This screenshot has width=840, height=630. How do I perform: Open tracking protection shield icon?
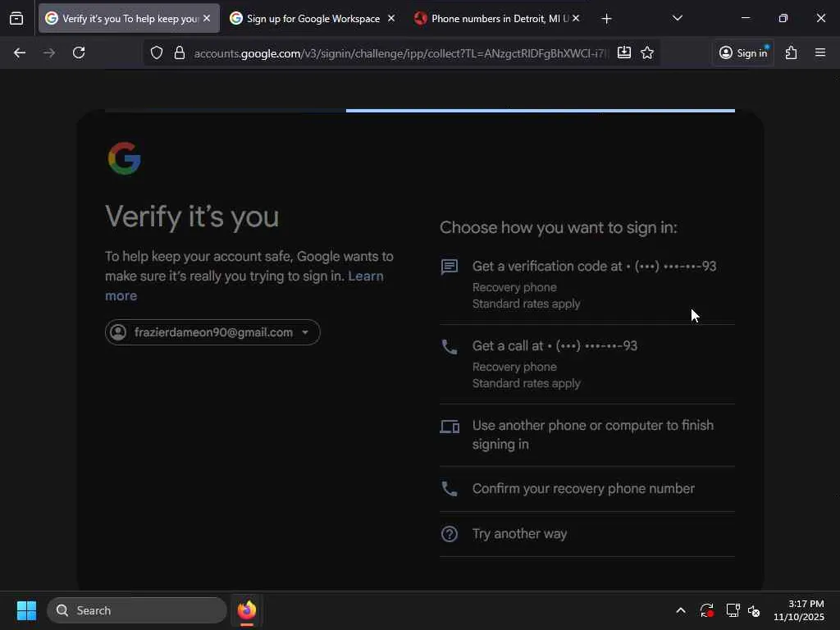coord(157,52)
